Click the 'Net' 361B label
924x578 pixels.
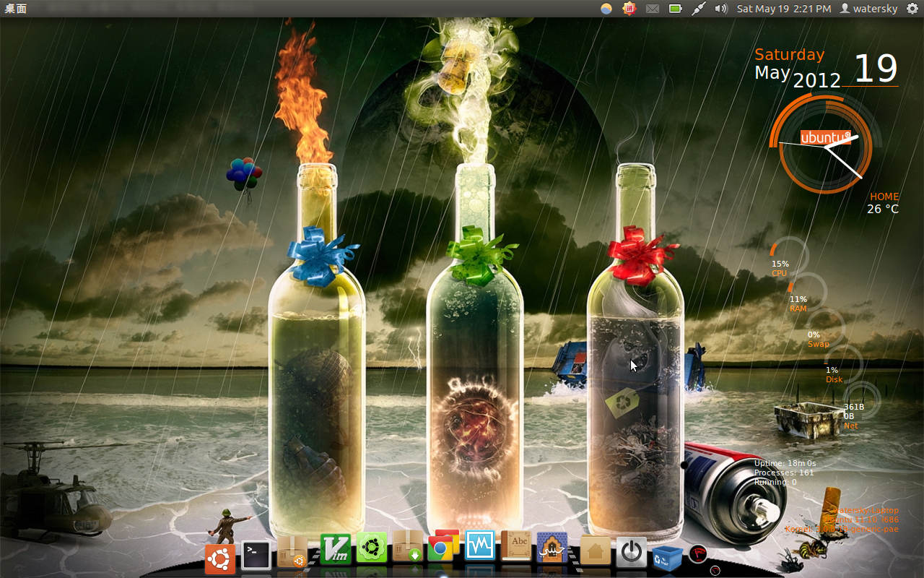pyautogui.click(x=850, y=426)
